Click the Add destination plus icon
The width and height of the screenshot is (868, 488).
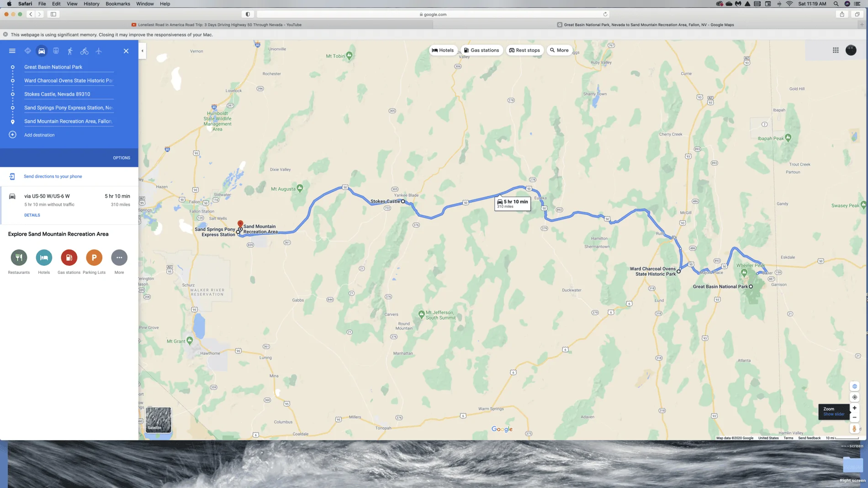click(x=13, y=135)
